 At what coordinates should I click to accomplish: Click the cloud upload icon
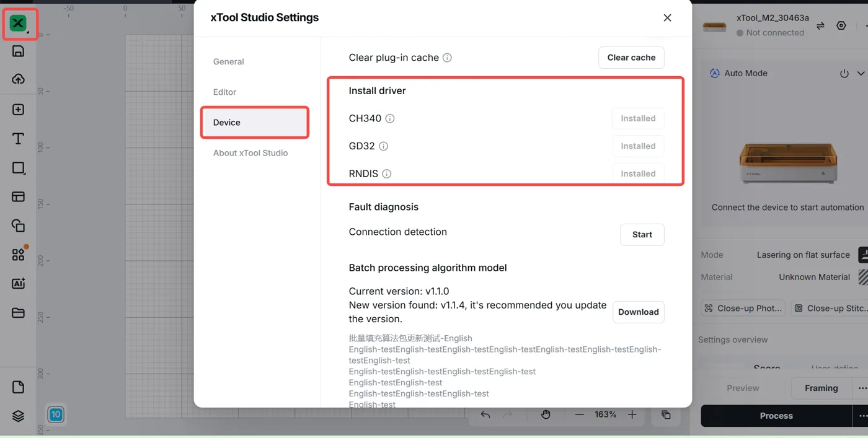click(x=18, y=79)
